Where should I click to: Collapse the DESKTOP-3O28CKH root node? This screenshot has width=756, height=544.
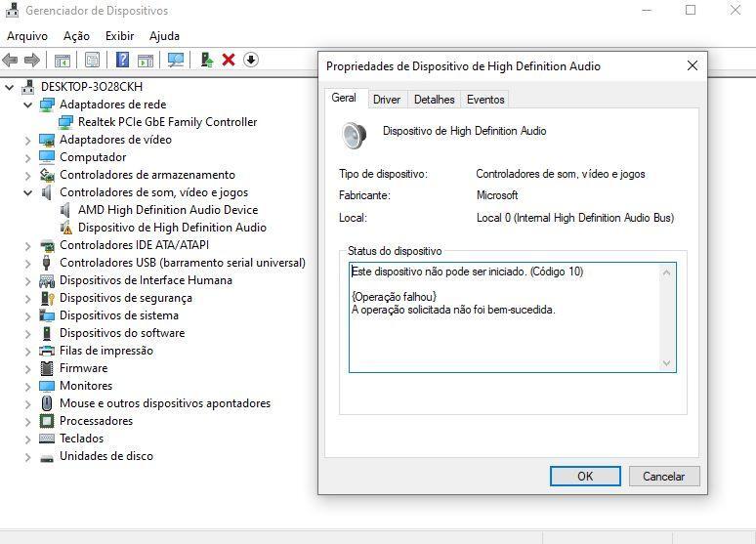tap(9, 87)
